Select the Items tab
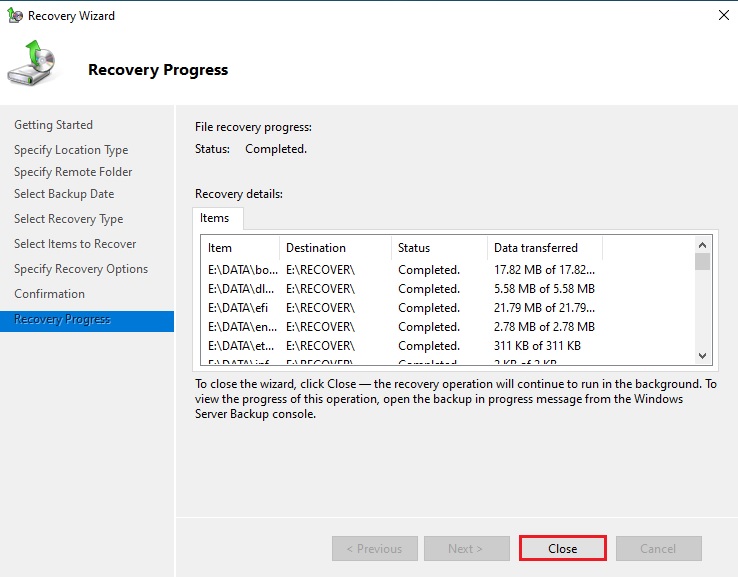738x577 pixels. [215, 218]
